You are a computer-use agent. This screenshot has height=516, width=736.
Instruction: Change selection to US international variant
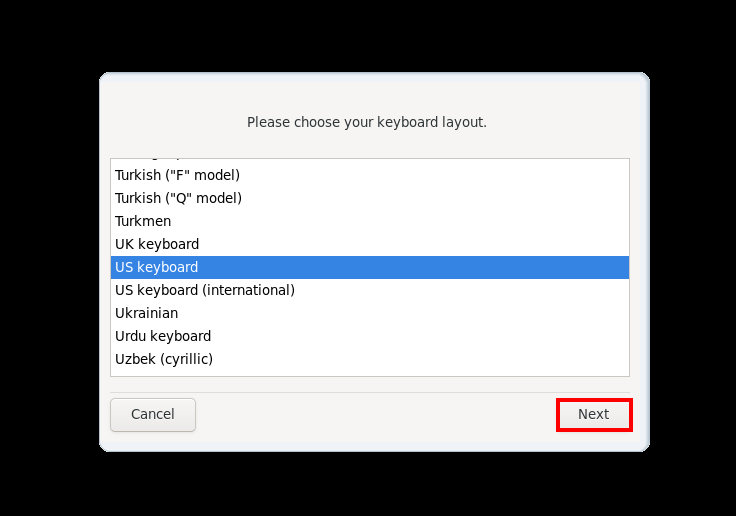coord(370,290)
